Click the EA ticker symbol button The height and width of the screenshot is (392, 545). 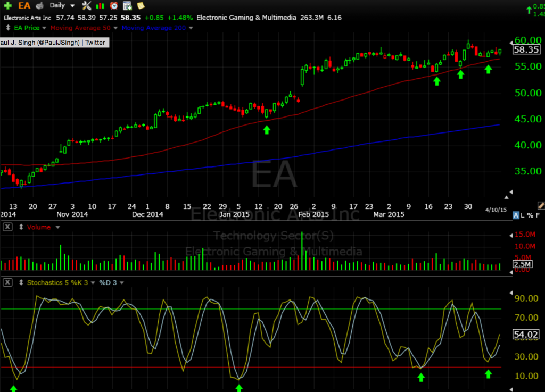coord(24,5)
